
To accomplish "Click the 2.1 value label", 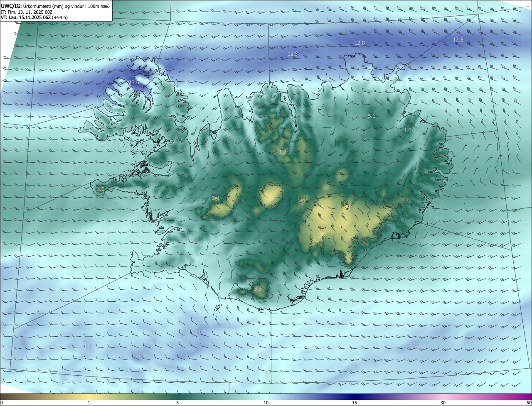I will tap(216, 198).
